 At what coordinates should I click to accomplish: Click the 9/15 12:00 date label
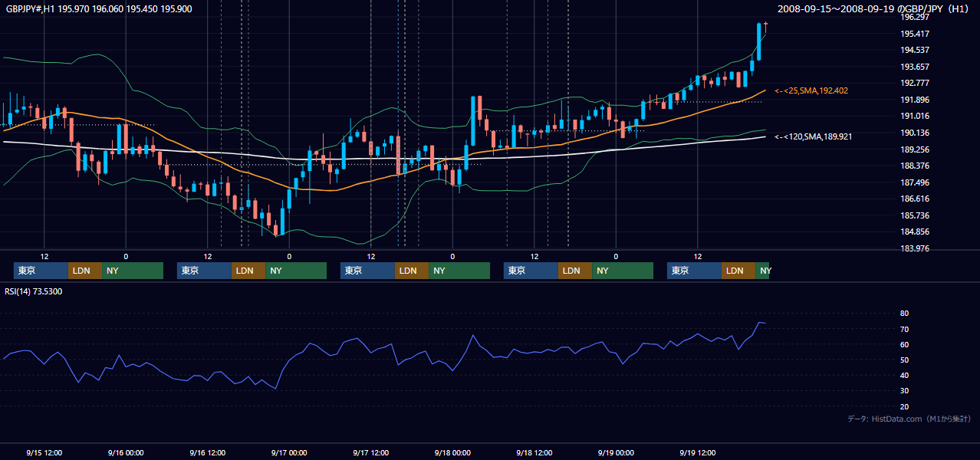point(44,452)
